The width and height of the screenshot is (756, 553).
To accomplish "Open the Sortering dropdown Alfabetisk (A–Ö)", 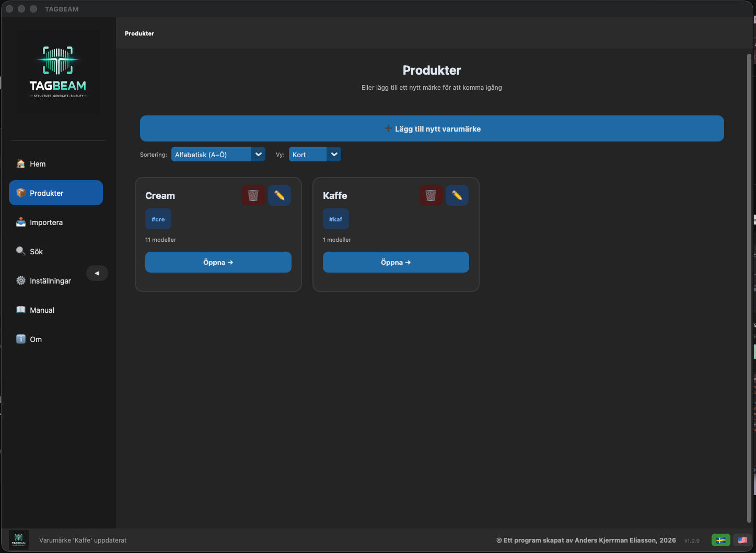I will (x=218, y=155).
